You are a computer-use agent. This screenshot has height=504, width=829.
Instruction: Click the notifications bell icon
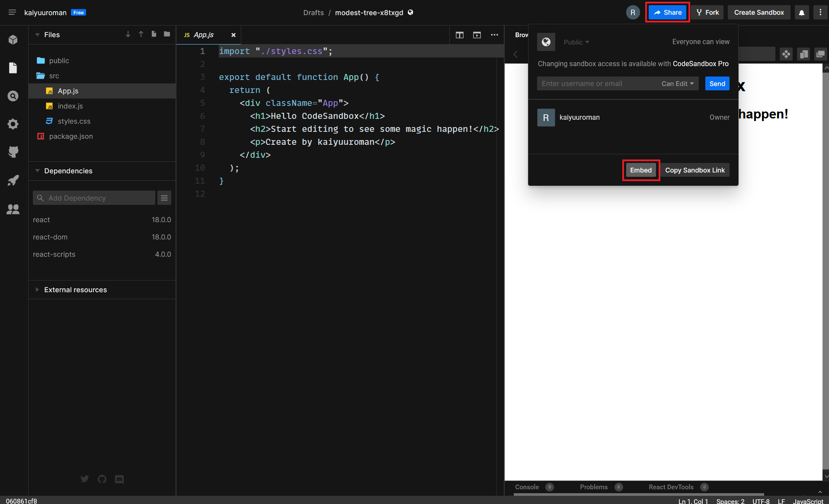coord(801,13)
